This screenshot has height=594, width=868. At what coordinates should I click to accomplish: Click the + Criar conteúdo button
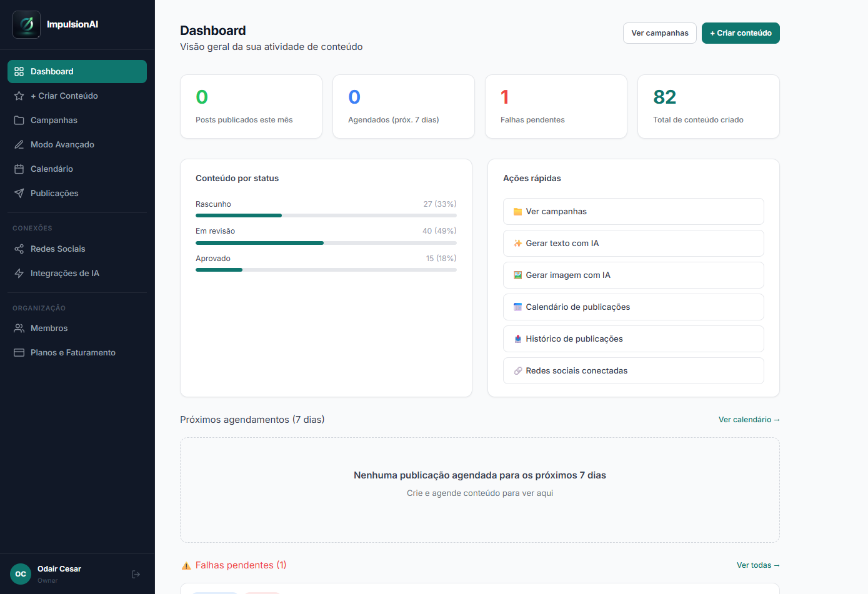[x=741, y=33]
